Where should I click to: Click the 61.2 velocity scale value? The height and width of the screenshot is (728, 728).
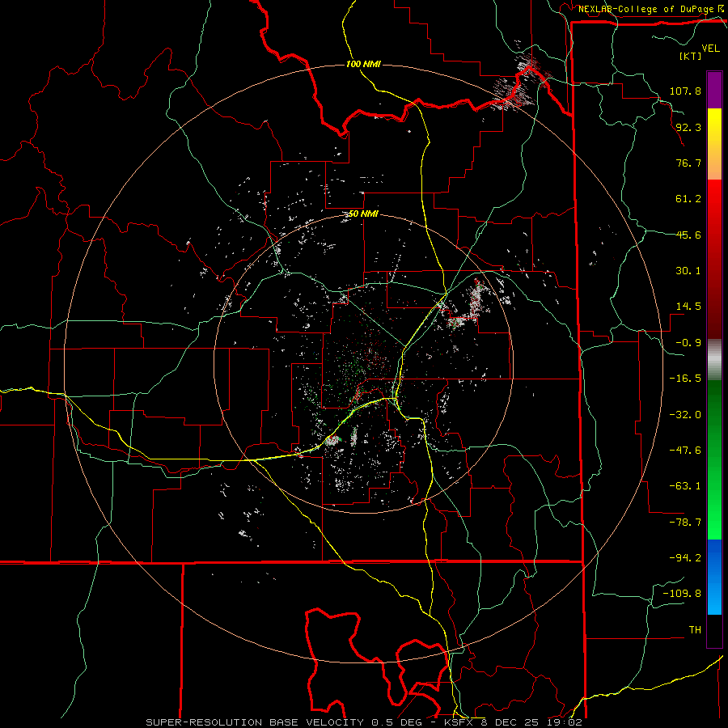click(x=688, y=199)
